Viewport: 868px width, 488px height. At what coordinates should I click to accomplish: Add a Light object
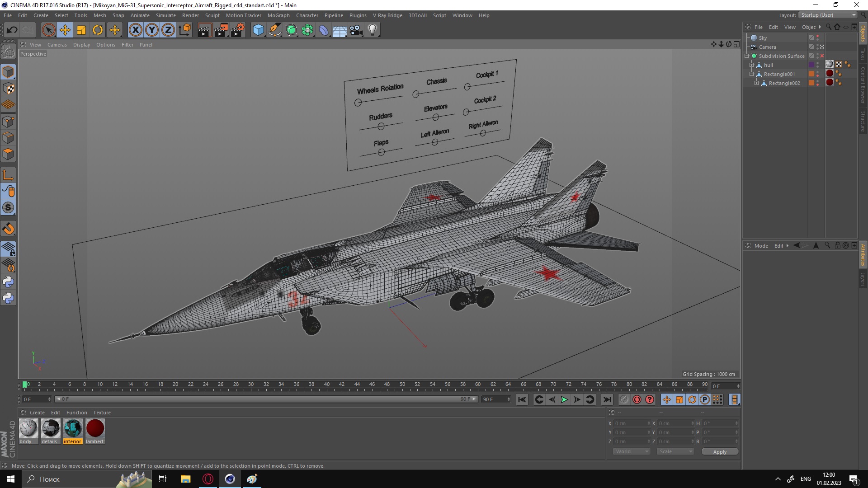373,30
